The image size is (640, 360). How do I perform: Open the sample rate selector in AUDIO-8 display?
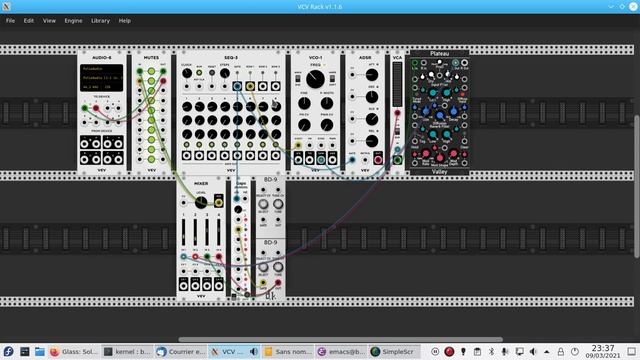click(x=101, y=87)
